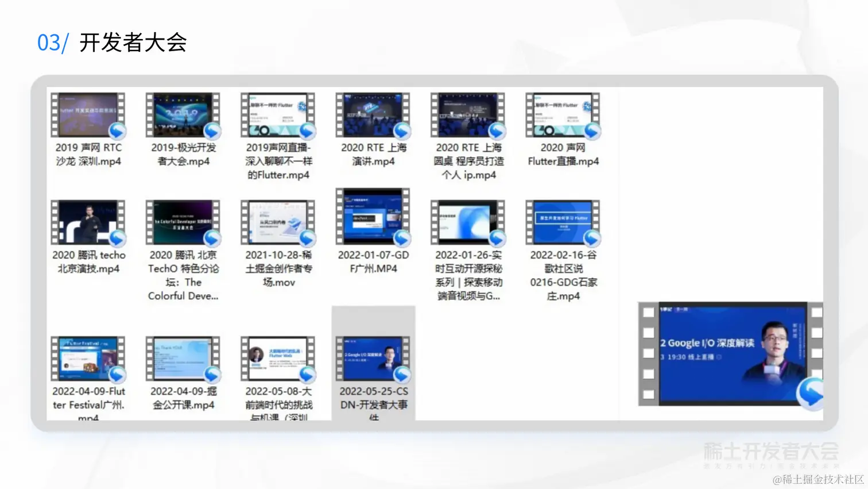Click file name 2019 声网 RTC 沙龙 深圳.mp4
The image size is (868, 489).
[x=88, y=155]
